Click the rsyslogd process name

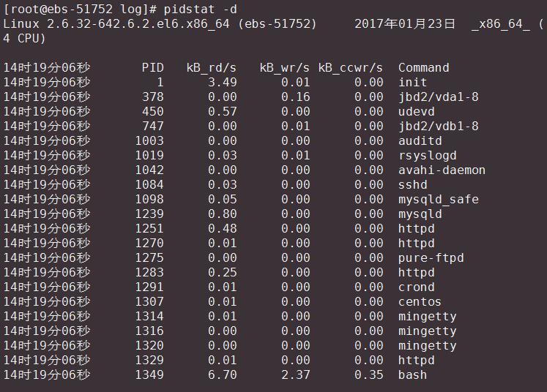pos(428,156)
